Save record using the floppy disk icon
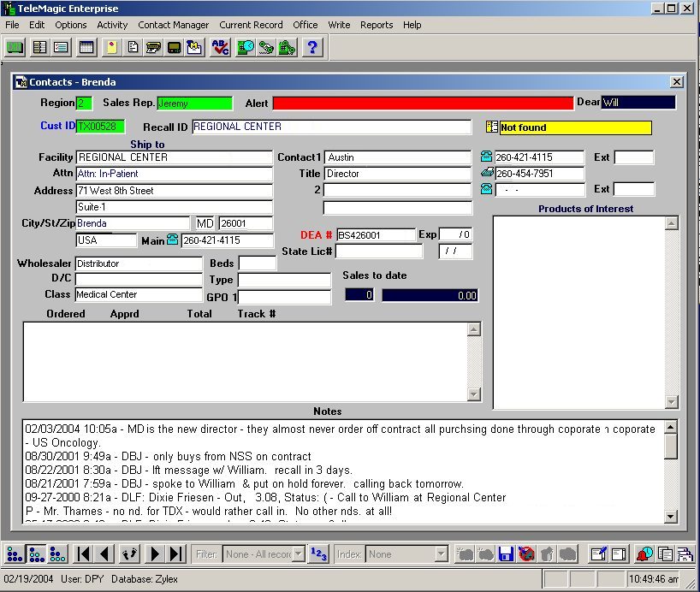Screen dimensions: 700x592 [507, 554]
